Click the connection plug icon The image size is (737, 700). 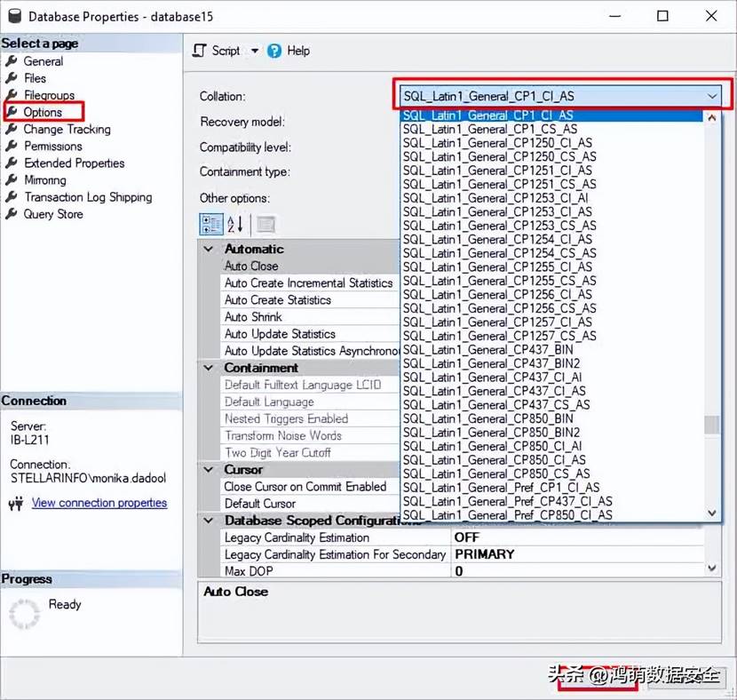click(16, 504)
